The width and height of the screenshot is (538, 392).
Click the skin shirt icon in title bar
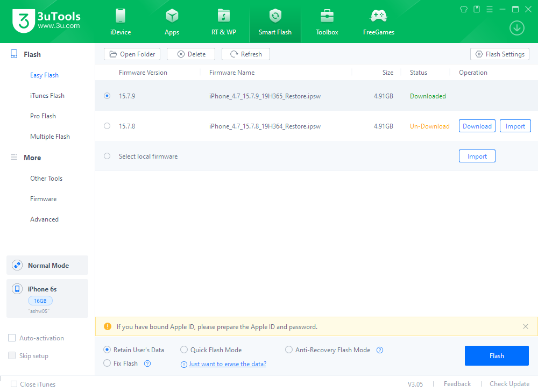[464, 9]
